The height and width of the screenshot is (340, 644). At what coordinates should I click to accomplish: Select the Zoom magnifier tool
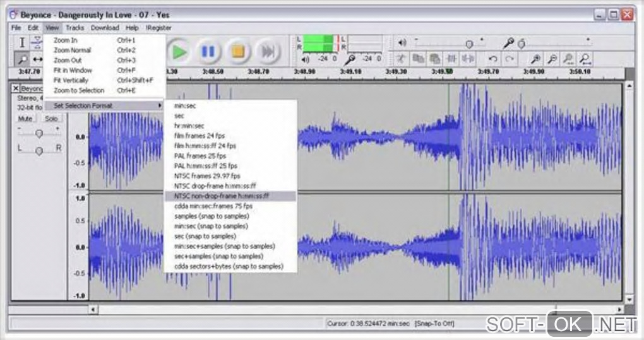point(22,59)
